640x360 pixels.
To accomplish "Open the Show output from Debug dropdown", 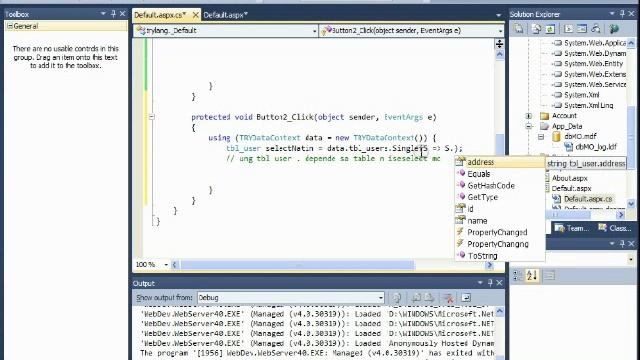I will (x=380, y=298).
